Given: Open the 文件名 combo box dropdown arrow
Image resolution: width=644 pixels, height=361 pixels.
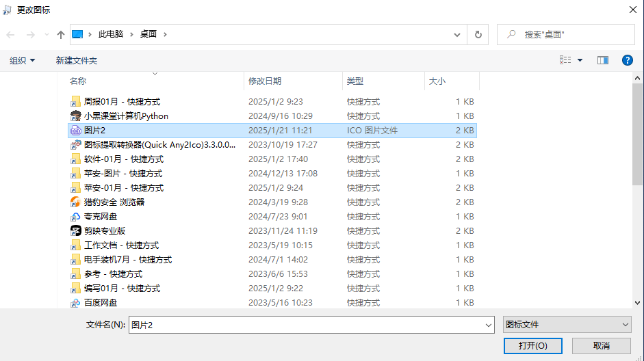Looking at the screenshot, I should click(489, 325).
